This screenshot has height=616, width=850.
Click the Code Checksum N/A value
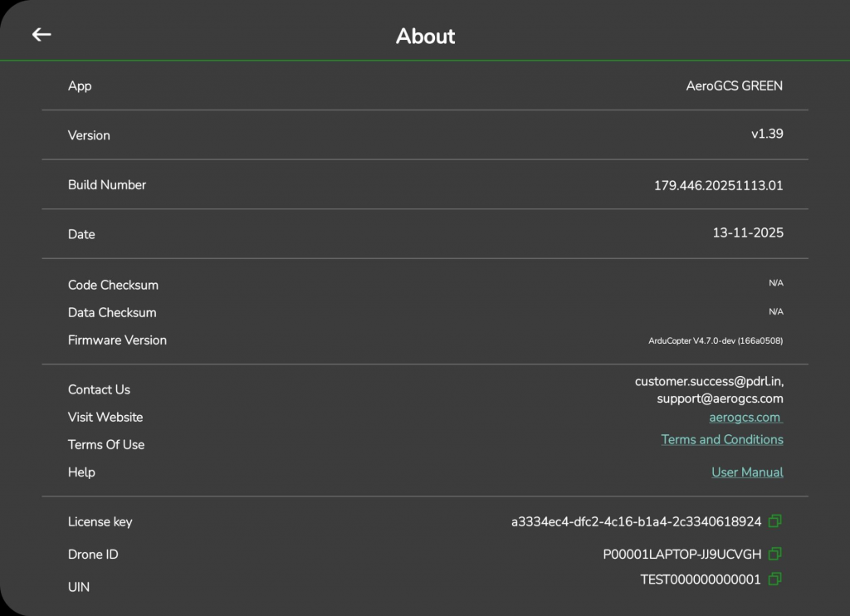(x=775, y=283)
